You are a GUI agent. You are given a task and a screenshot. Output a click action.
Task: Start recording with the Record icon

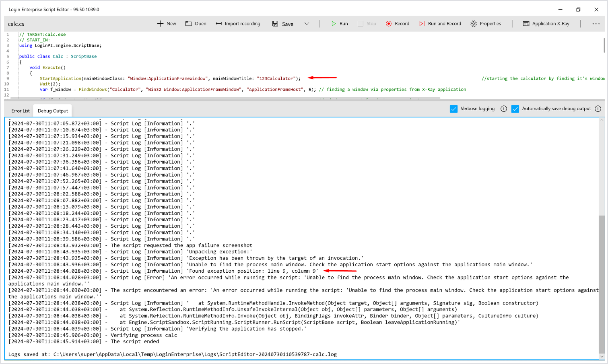(389, 24)
